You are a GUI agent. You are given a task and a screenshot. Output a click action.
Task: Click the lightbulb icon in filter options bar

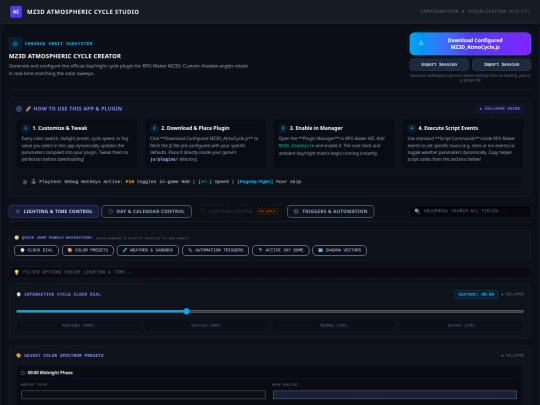16,272
